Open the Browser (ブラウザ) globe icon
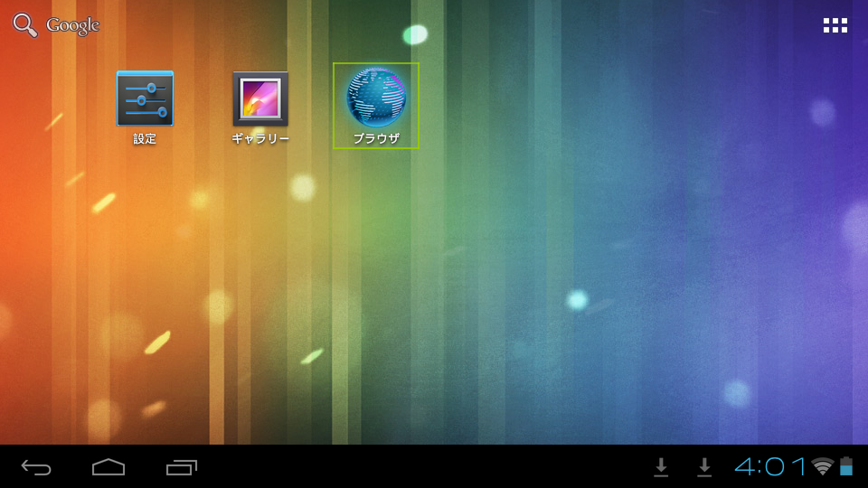This screenshot has height=488, width=868. tap(376, 97)
